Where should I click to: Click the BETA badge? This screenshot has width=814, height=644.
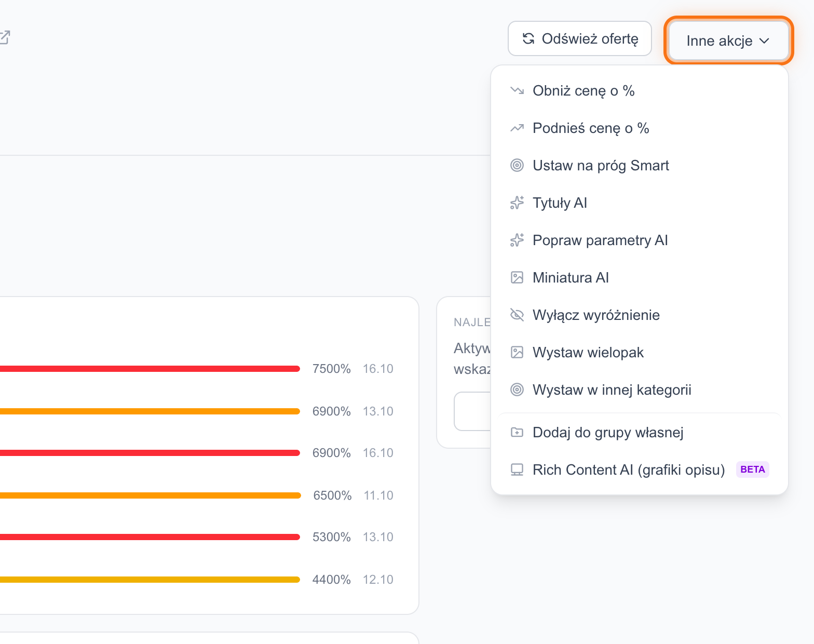tap(753, 469)
